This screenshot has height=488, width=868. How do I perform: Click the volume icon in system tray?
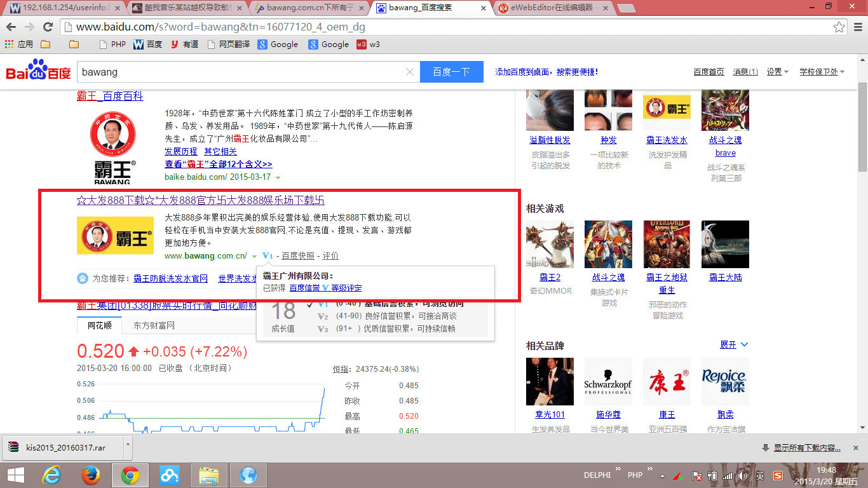coord(742,475)
